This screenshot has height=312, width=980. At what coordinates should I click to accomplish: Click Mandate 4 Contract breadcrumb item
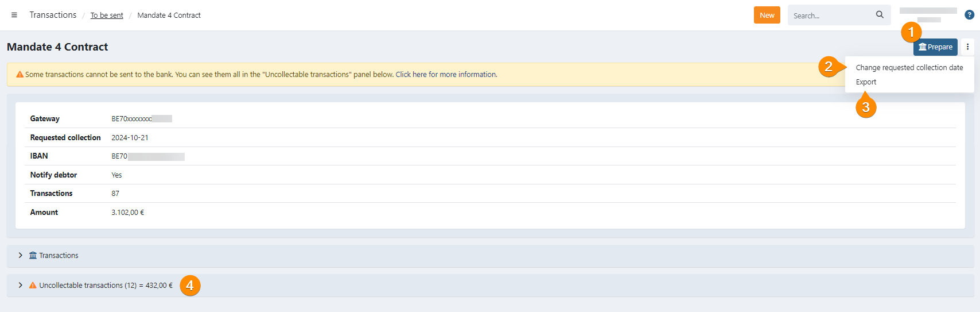[169, 16]
